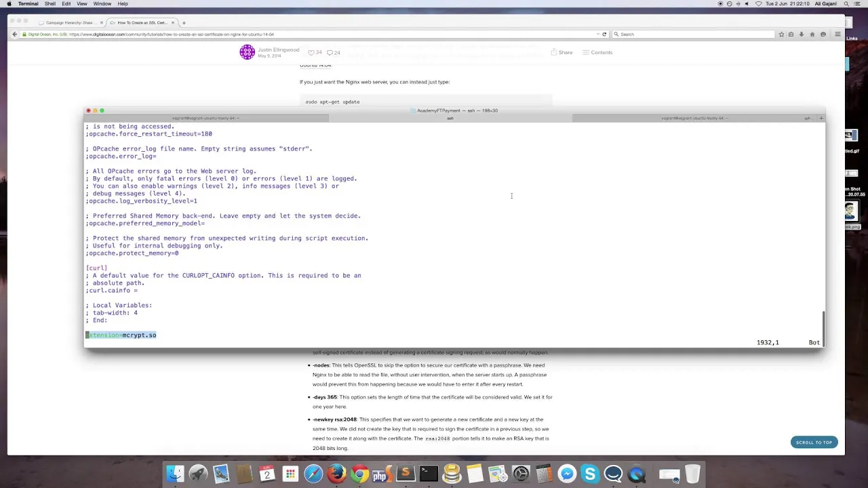Open Firefox downloads arrow icon
The image size is (868, 488).
pyautogui.click(x=802, y=34)
